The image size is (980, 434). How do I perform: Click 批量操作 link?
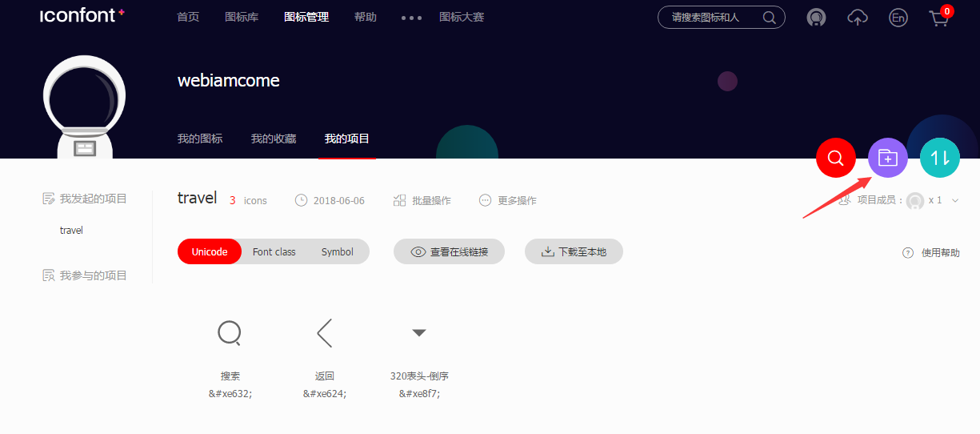(431, 200)
